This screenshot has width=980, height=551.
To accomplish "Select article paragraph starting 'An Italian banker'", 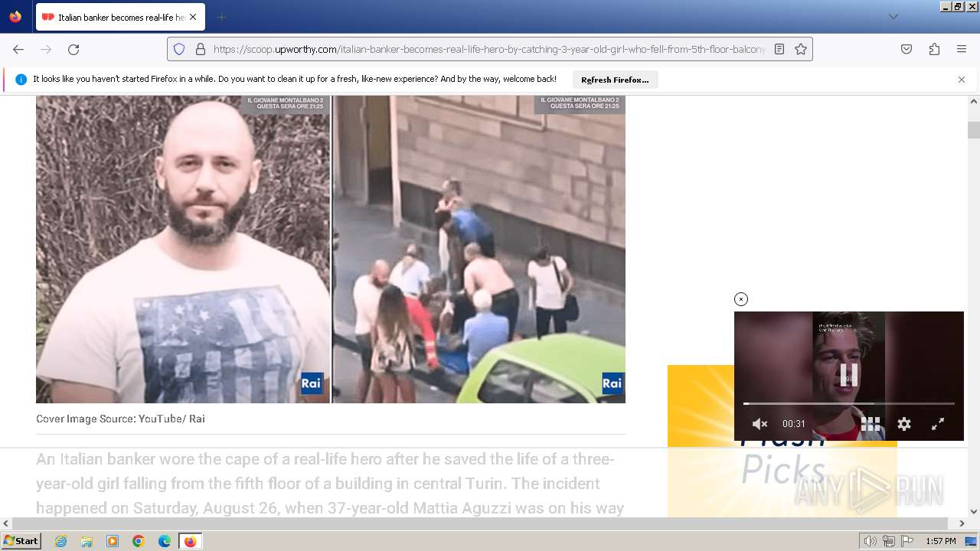I will pyautogui.click(x=330, y=484).
